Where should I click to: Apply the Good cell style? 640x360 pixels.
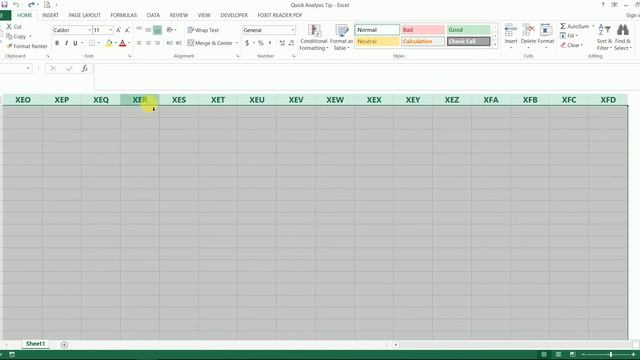(x=468, y=30)
